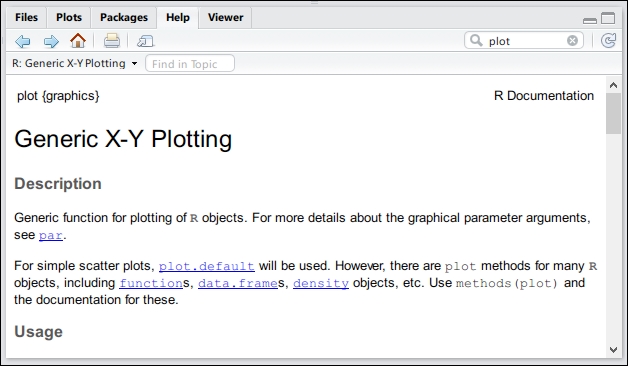This screenshot has height=366, width=628.
Task: Show the help in a new window
Action: (145, 41)
